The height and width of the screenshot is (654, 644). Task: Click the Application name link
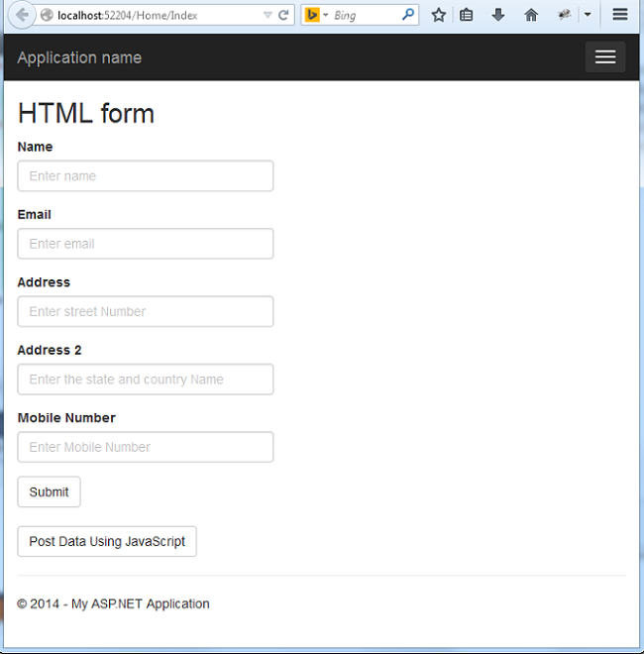pos(79,57)
